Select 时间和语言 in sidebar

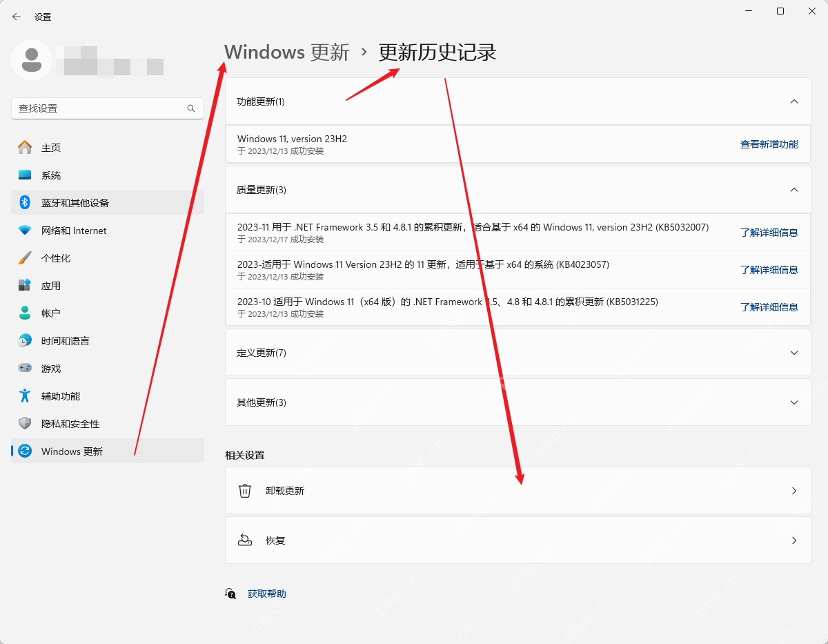pos(108,340)
